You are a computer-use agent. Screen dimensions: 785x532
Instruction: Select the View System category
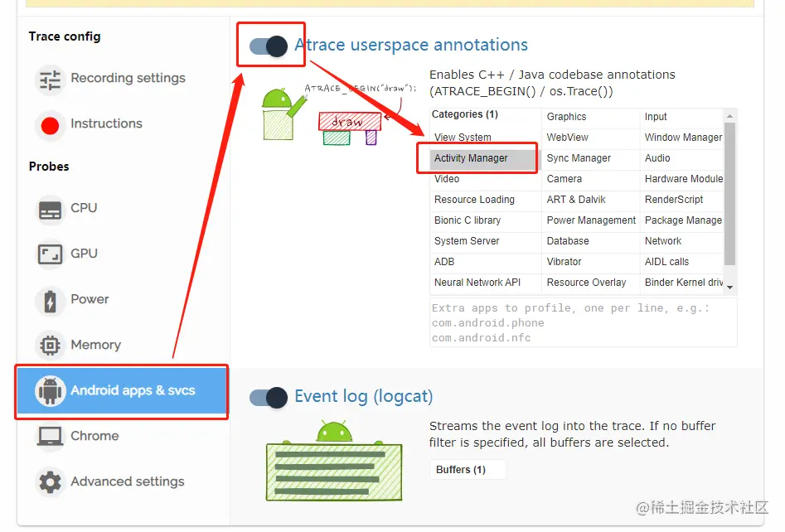click(485, 137)
